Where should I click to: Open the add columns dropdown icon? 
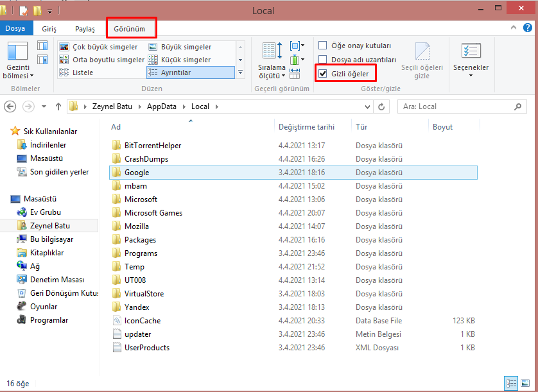(x=297, y=60)
